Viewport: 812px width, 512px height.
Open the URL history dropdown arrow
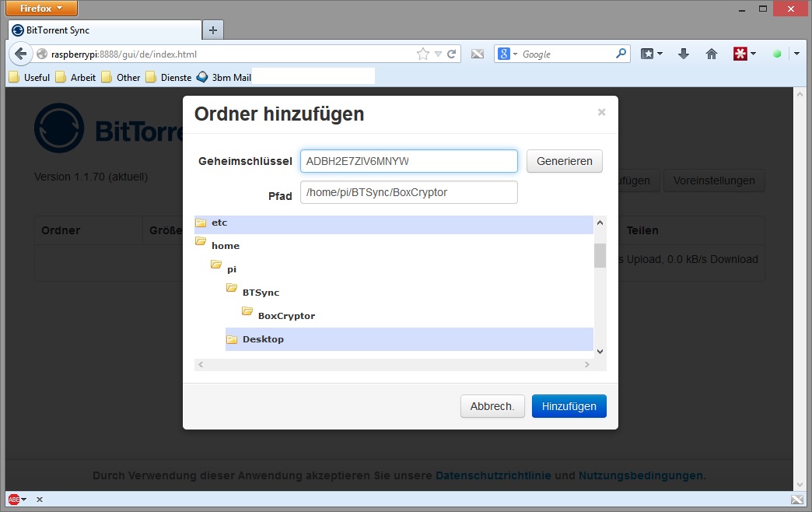(438, 54)
